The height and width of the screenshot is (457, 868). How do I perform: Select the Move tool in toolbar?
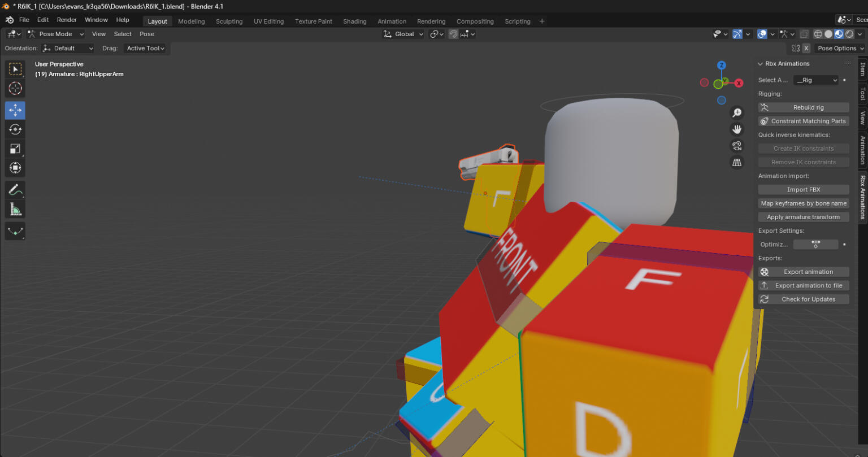pyautogui.click(x=15, y=110)
